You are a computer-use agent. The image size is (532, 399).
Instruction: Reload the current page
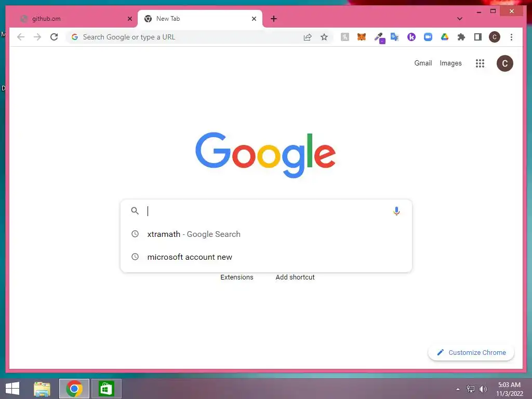(54, 37)
